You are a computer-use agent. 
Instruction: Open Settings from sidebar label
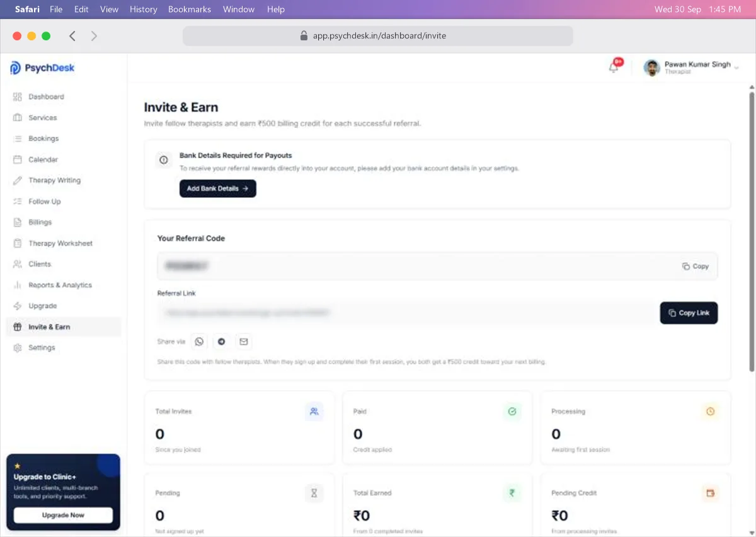42,348
